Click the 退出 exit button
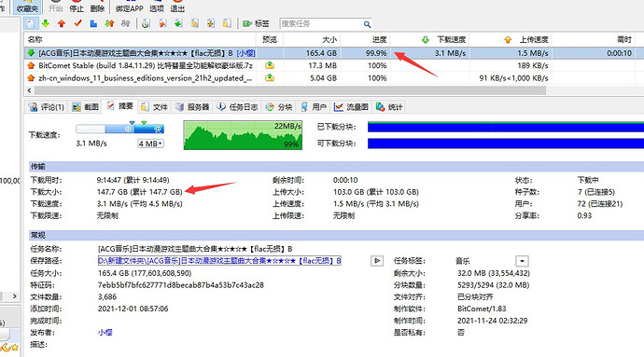 (177, 7)
